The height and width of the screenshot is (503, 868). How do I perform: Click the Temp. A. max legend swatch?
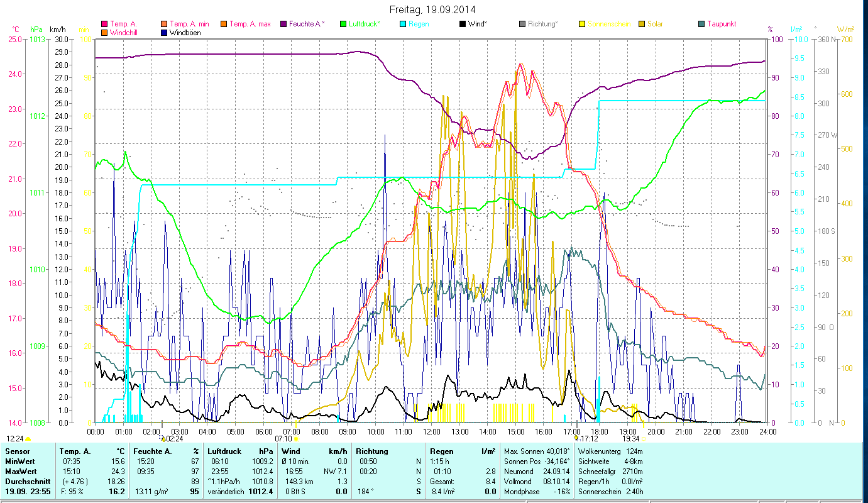tap(223, 25)
